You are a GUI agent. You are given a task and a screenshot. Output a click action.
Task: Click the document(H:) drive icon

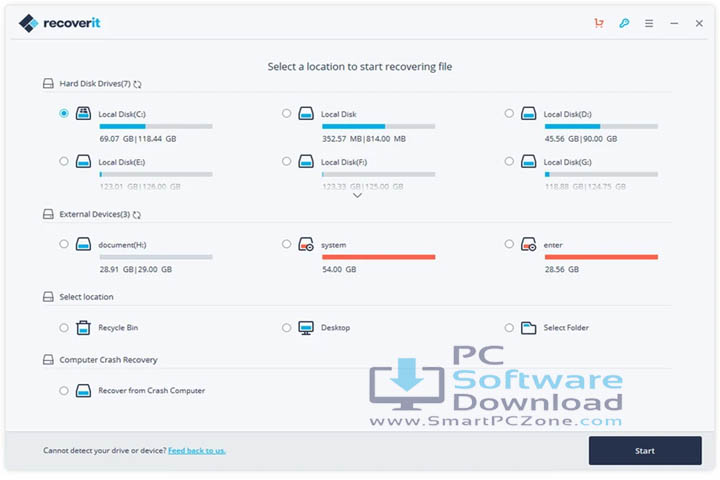pyautogui.click(x=83, y=244)
